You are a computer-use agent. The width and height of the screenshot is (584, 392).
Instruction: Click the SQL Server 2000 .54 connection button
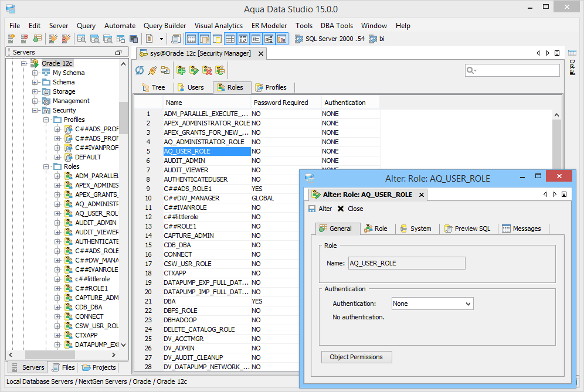[330, 39]
